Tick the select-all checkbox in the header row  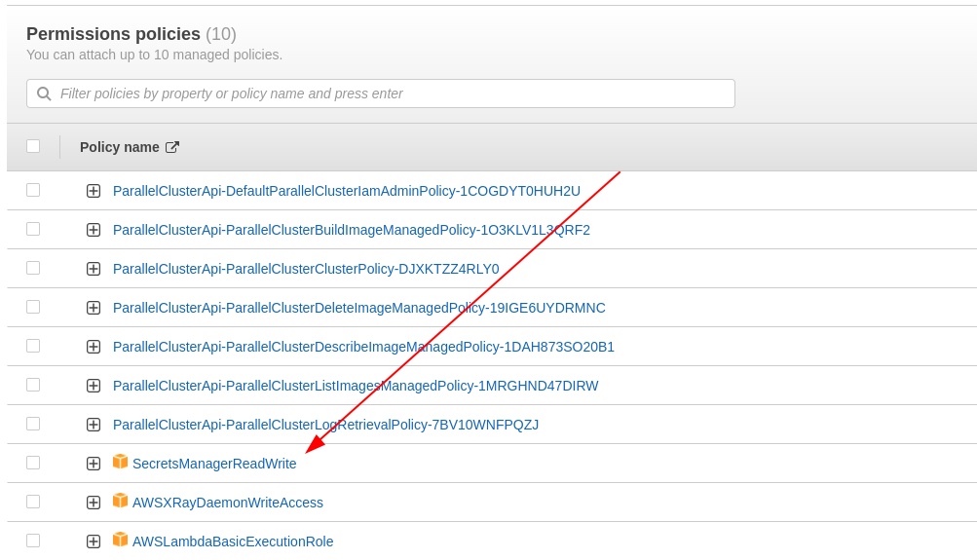(x=33, y=146)
